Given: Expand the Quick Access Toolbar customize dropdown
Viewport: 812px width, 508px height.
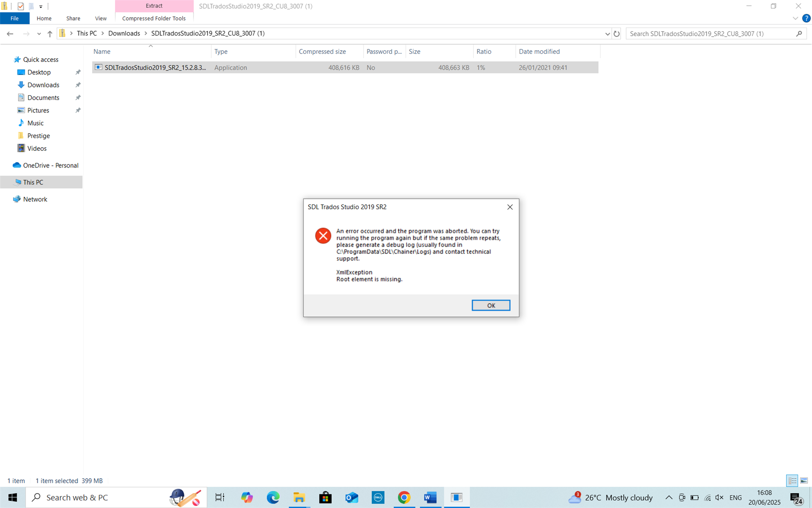Looking at the screenshot, I should (x=40, y=6).
